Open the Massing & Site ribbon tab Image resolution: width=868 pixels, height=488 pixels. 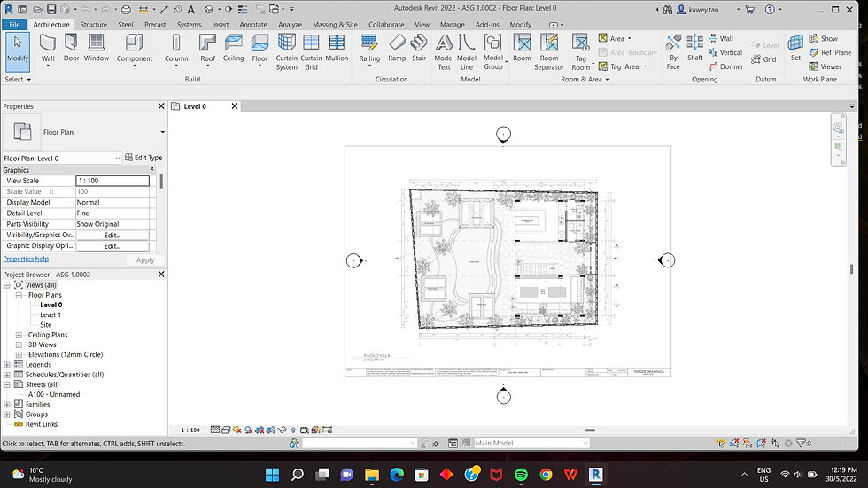335,24
